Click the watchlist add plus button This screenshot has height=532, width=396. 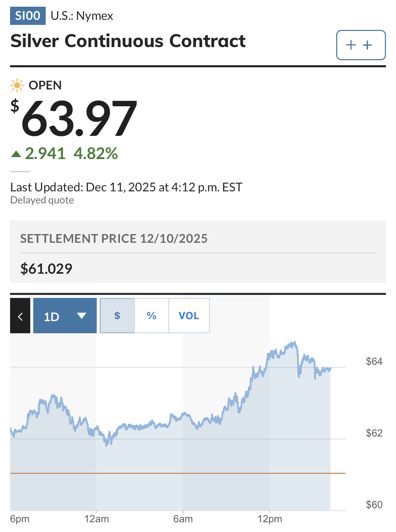pyautogui.click(x=361, y=45)
